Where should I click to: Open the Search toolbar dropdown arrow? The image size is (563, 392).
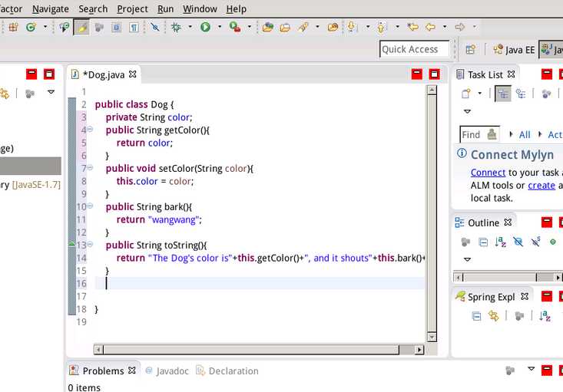coord(317,27)
